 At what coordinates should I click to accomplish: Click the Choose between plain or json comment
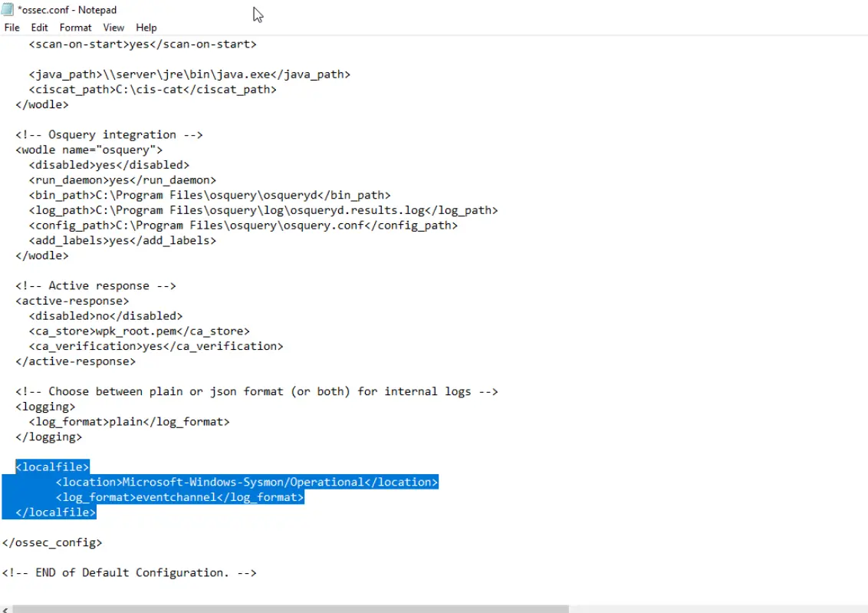[257, 391]
